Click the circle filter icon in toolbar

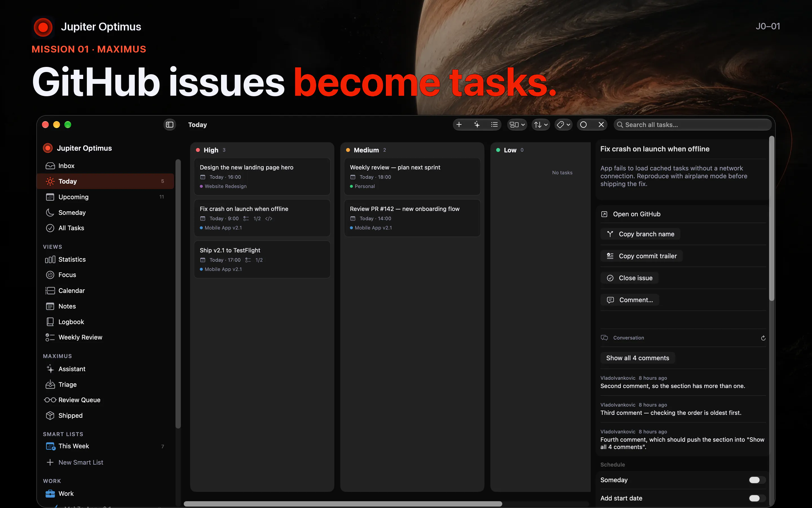click(x=584, y=125)
